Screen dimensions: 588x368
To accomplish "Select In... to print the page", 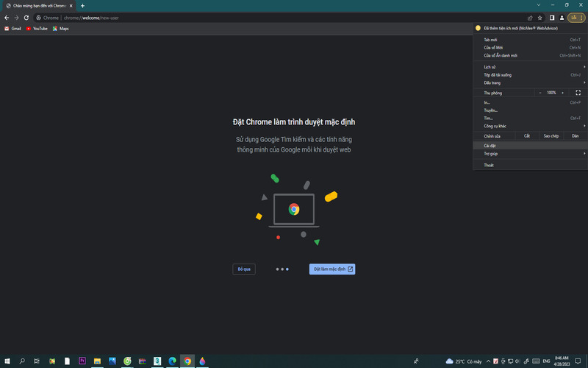I will pos(530,102).
